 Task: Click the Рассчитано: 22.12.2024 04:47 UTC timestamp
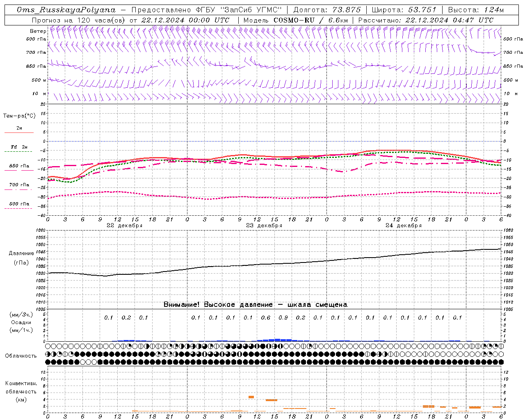point(426,20)
